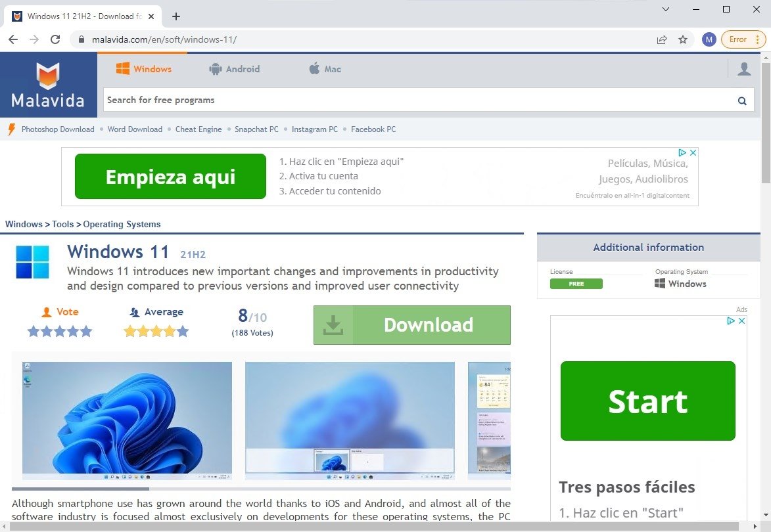Open the first Windows 11 desktop screenshot

[x=127, y=421]
